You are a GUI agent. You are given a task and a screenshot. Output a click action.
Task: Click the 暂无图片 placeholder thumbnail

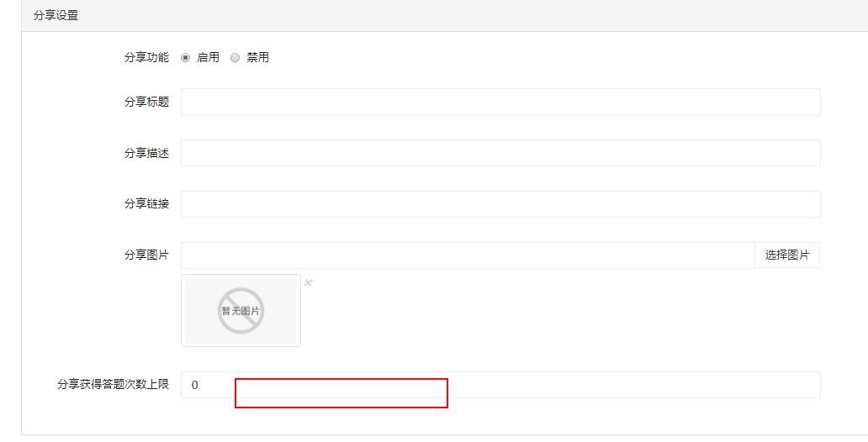241,310
